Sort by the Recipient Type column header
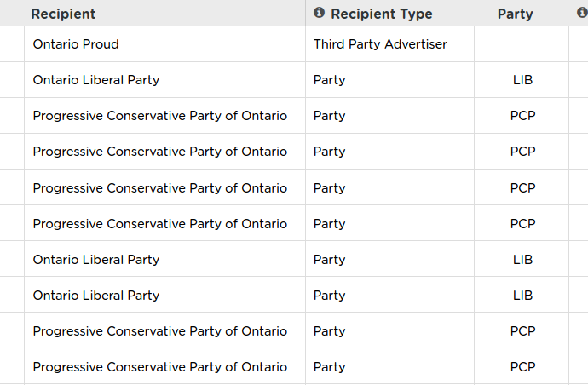588x385 pixels. coord(382,14)
